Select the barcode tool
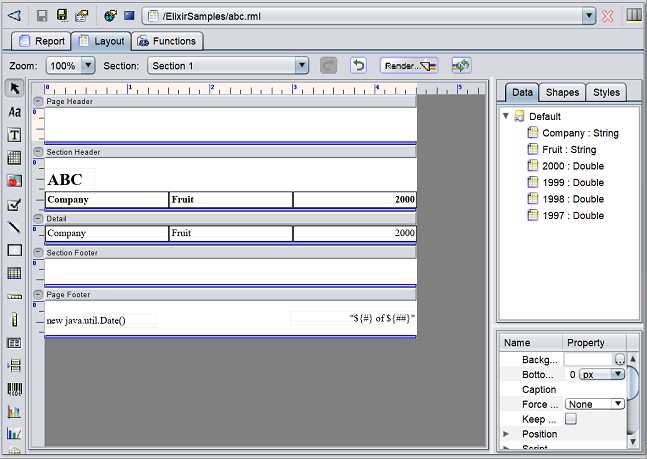The height and width of the screenshot is (459, 647). [14, 388]
